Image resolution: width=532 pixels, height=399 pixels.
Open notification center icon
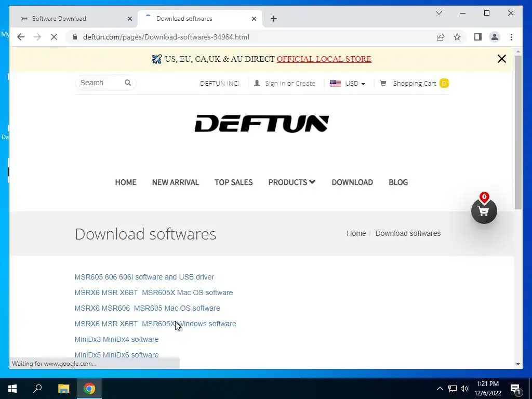(516, 389)
